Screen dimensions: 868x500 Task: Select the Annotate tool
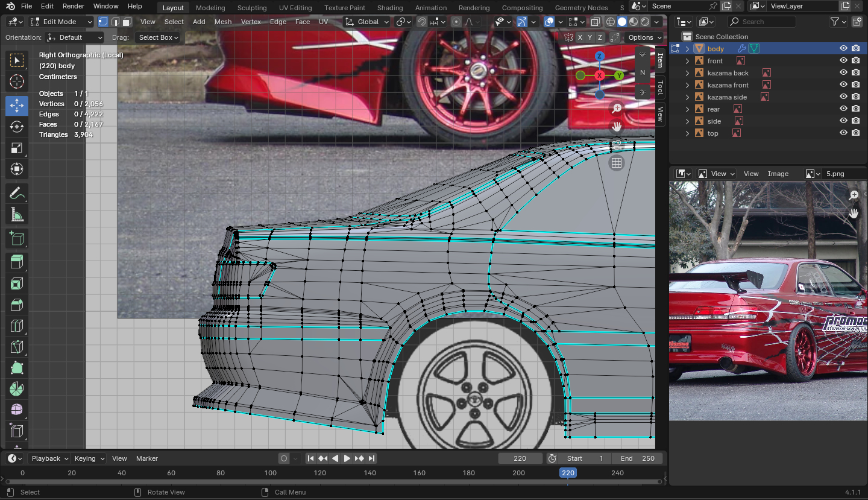pos(17,193)
